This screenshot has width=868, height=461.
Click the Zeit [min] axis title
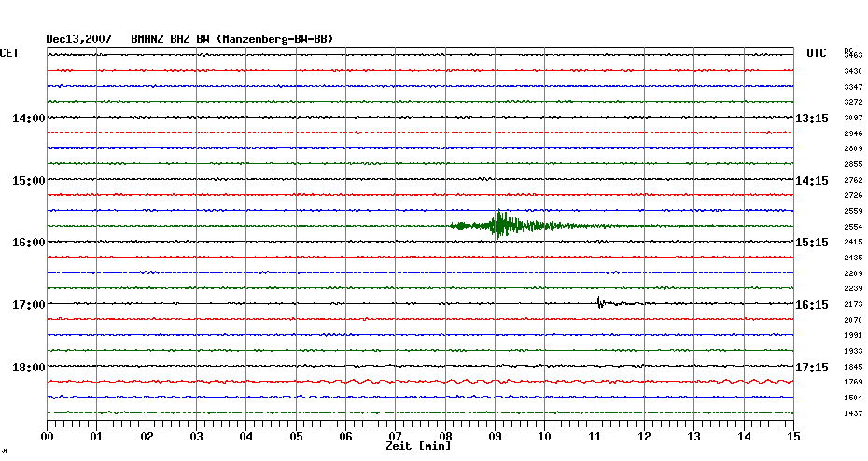418,446
